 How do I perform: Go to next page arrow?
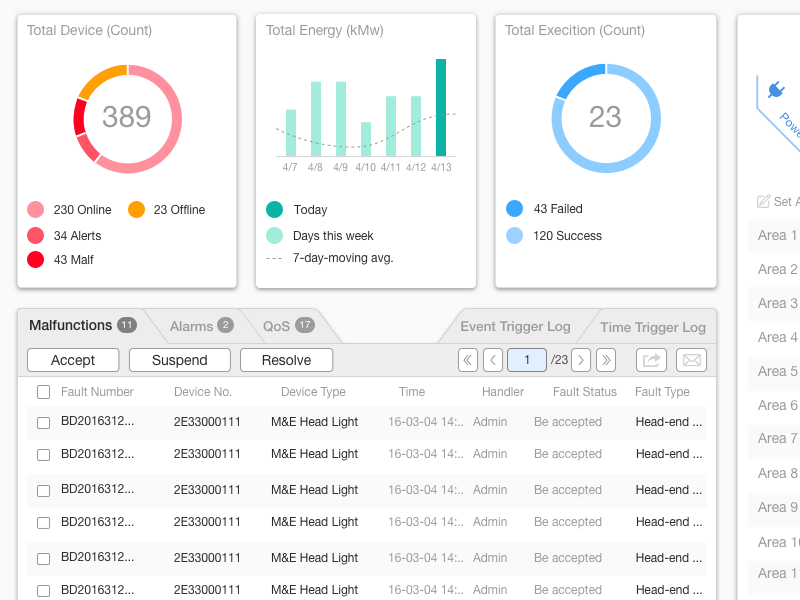tap(581, 360)
